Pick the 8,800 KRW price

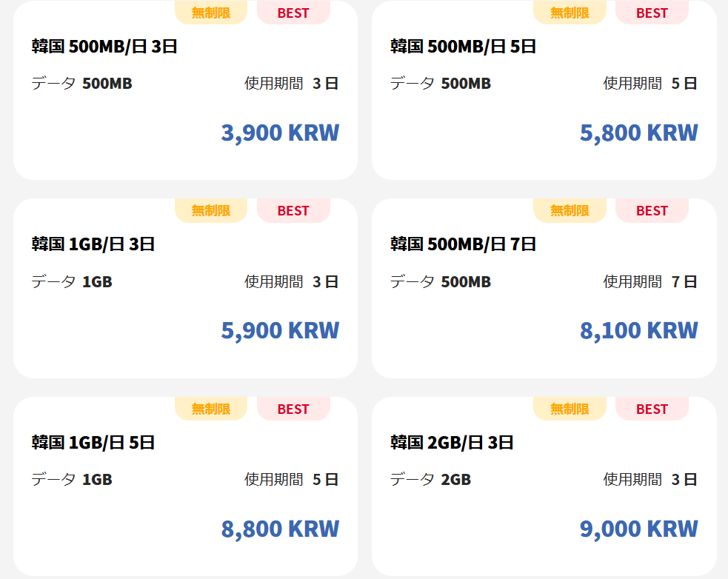[x=280, y=529]
